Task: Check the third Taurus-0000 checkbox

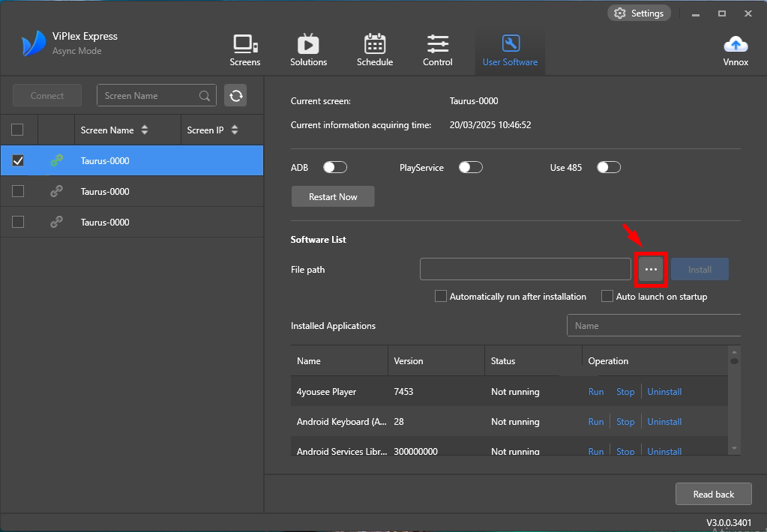Action: pos(17,222)
